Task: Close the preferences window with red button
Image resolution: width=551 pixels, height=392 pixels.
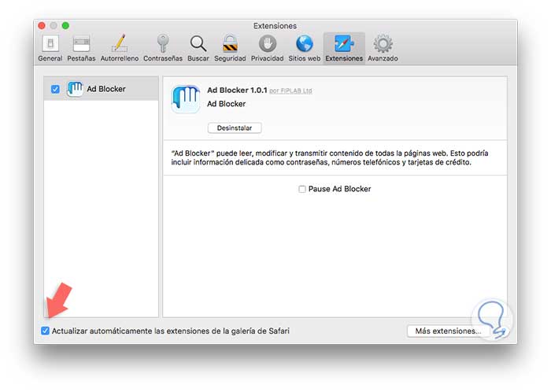Action: pyautogui.click(x=42, y=26)
